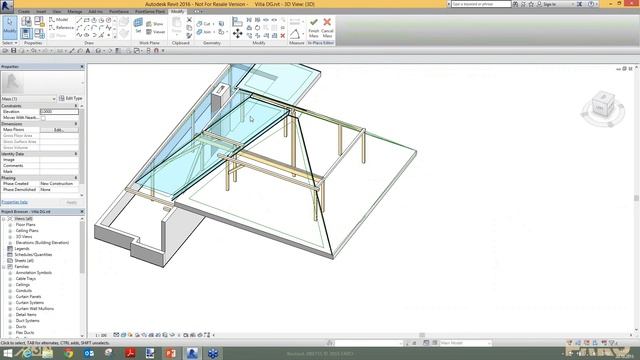Click the Reference line option
The width and height of the screenshot is (640, 360).
pos(61,27)
